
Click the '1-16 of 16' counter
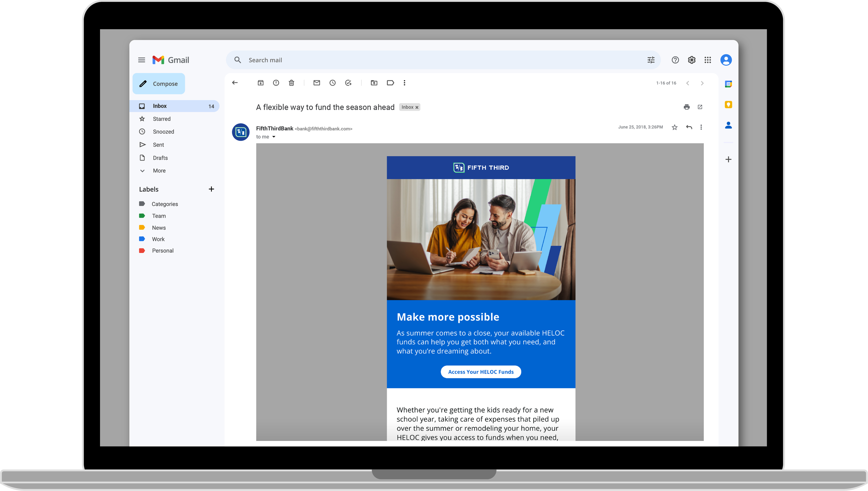coord(666,83)
